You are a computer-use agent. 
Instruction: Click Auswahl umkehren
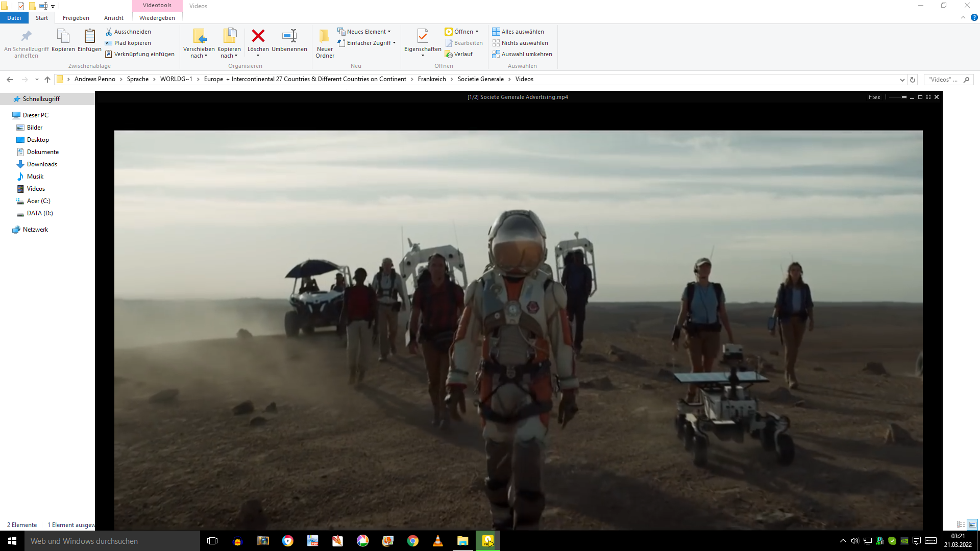click(x=522, y=54)
